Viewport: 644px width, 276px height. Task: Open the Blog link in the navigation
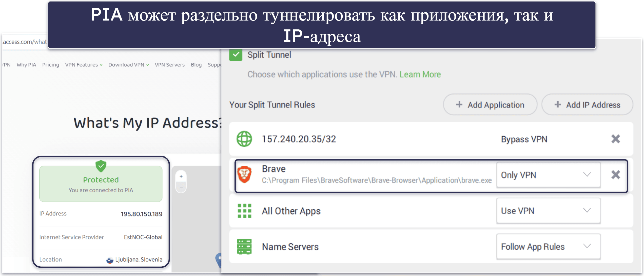pyautogui.click(x=196, y=65)
